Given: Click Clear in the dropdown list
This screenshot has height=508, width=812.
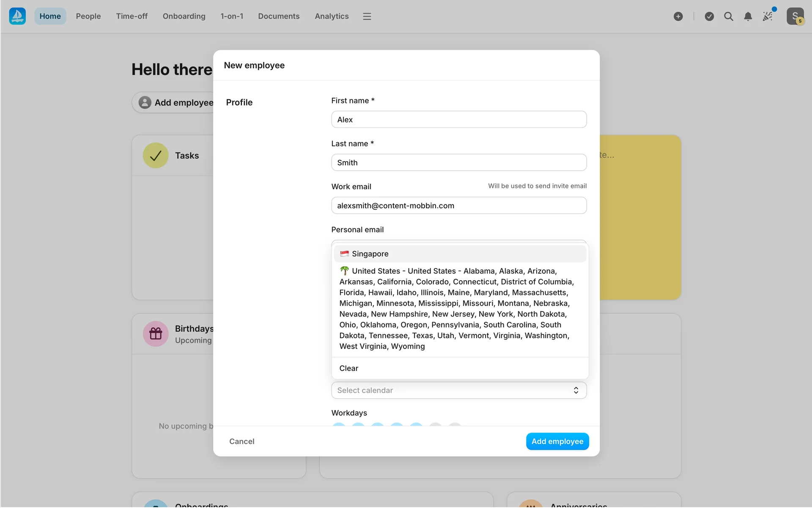Looking at the screenshot, I should click(349, 368).
